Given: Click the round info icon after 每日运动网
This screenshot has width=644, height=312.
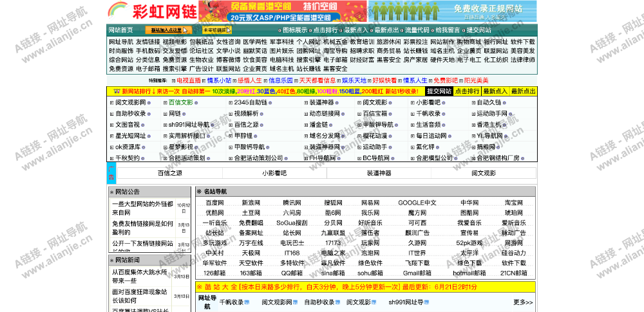Looking at the screenshot, I should tap(450, 136).
